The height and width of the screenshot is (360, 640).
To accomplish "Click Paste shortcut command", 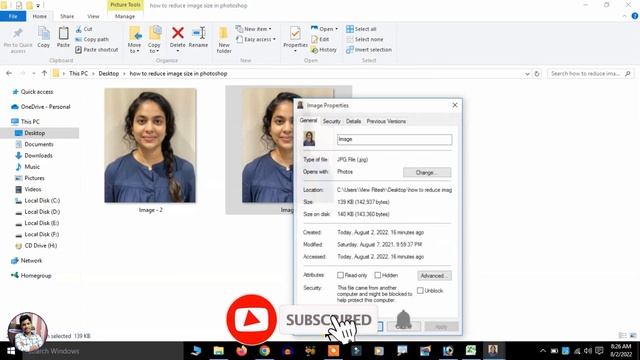I will pos(97,49).
